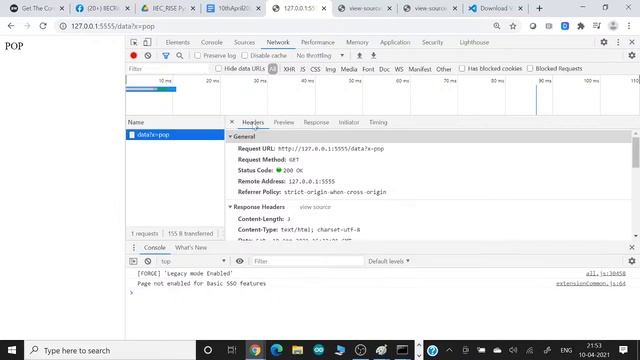Check Blocked Requests

[530, 69]
